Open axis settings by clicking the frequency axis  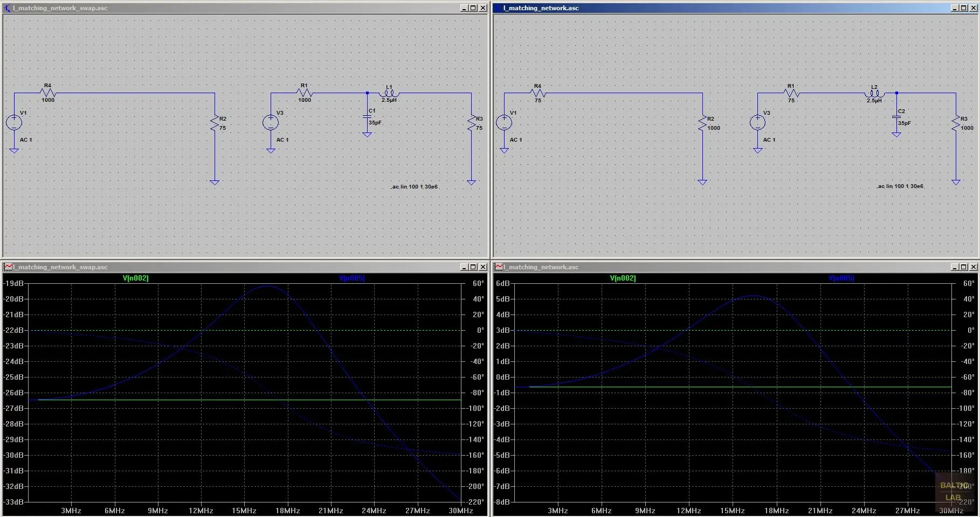243,511
